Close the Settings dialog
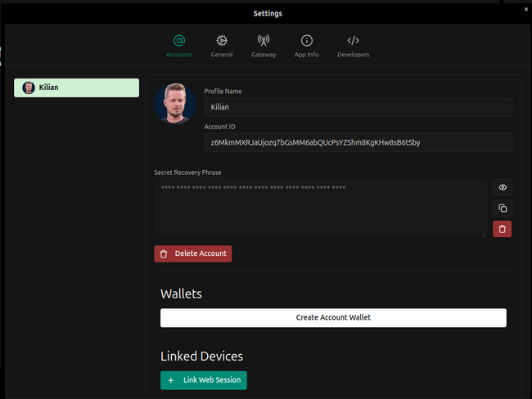 pyautogui.click(x=525, y=9)
